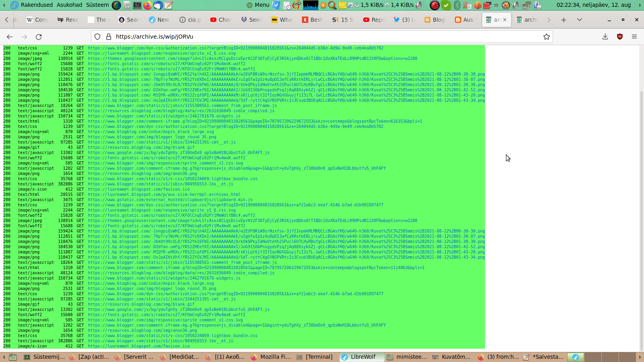Open the file manager drawer launcher
This screenshot has height=362, width=644.
(x=127, y=5)
